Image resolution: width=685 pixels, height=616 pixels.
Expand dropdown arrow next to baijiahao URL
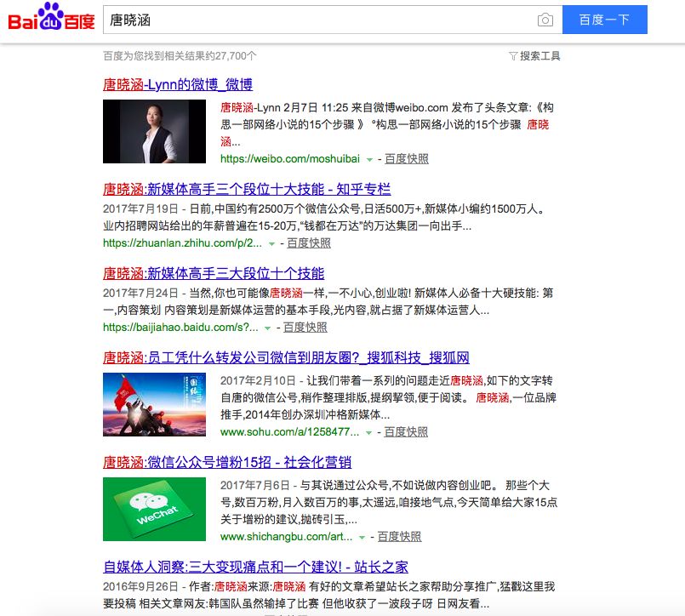[268, 328]
